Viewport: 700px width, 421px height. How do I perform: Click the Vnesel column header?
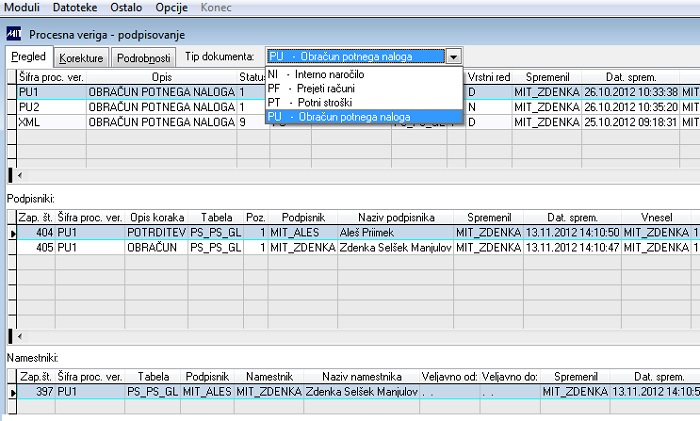[656, 217]
